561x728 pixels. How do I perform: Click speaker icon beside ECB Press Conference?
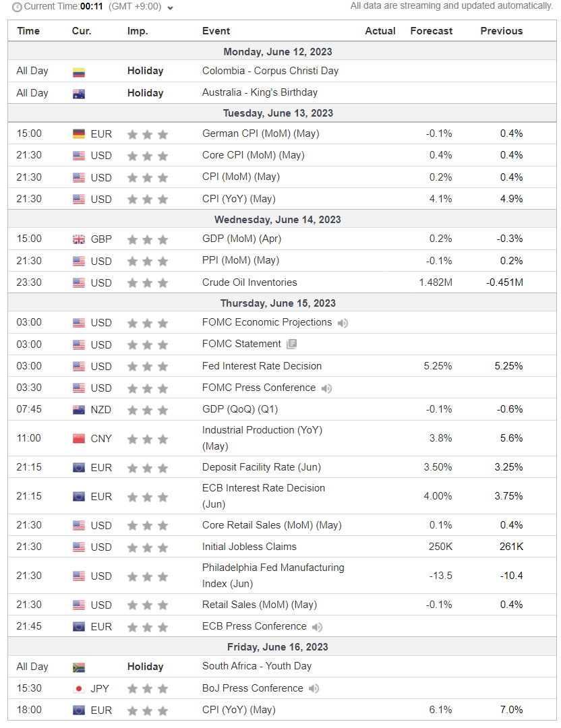(x=317, y=628)
